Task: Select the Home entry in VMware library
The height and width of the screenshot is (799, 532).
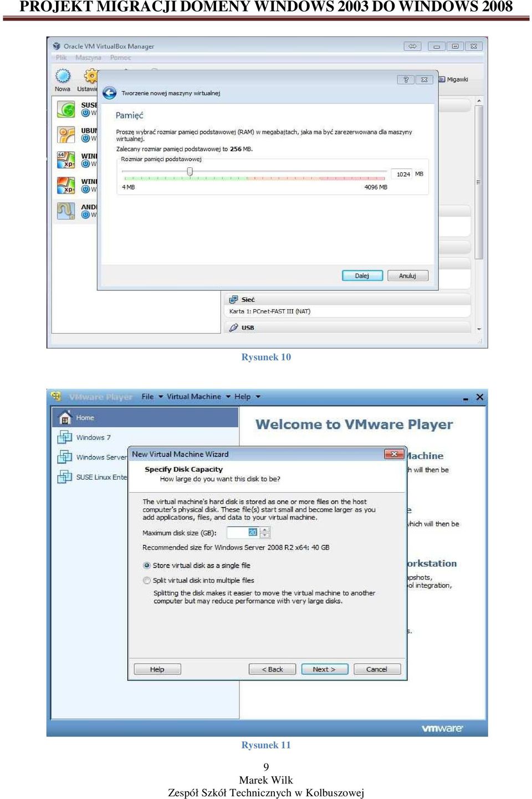Action: click(145, 417)
